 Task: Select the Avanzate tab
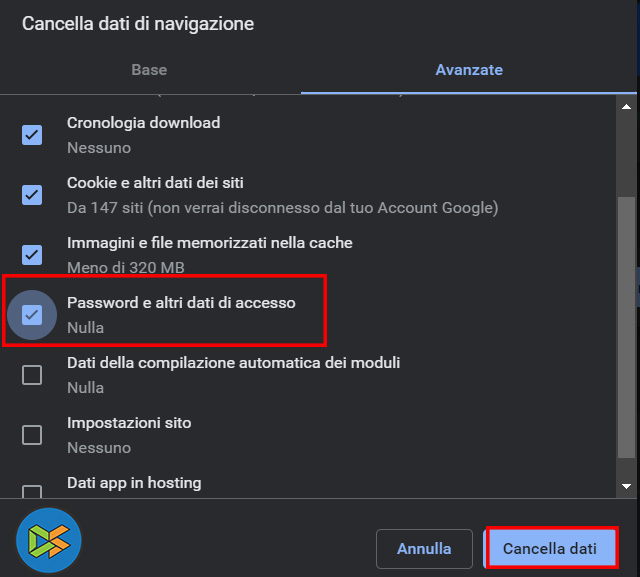[469, 70]
